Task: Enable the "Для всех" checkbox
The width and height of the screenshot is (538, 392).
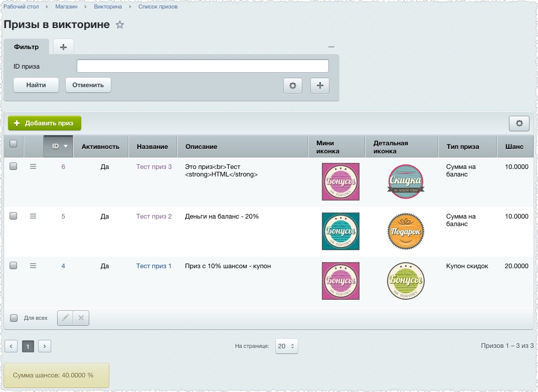Action: (x=14, y=318)
